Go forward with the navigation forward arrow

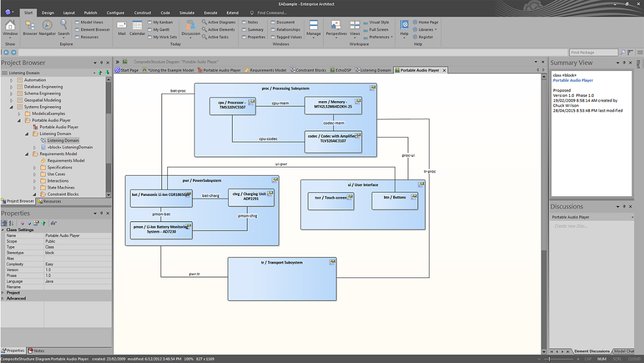tap(13, 52)
